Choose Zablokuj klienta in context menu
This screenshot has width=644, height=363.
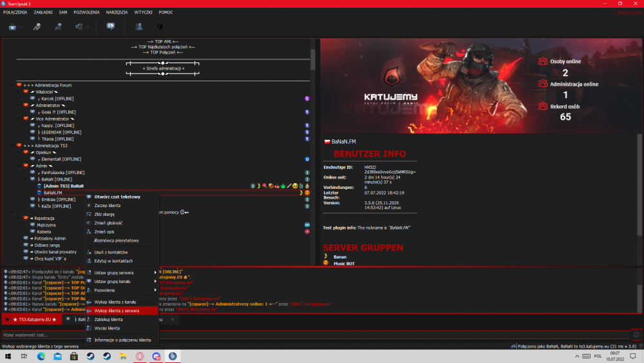[x=122, y=319]
